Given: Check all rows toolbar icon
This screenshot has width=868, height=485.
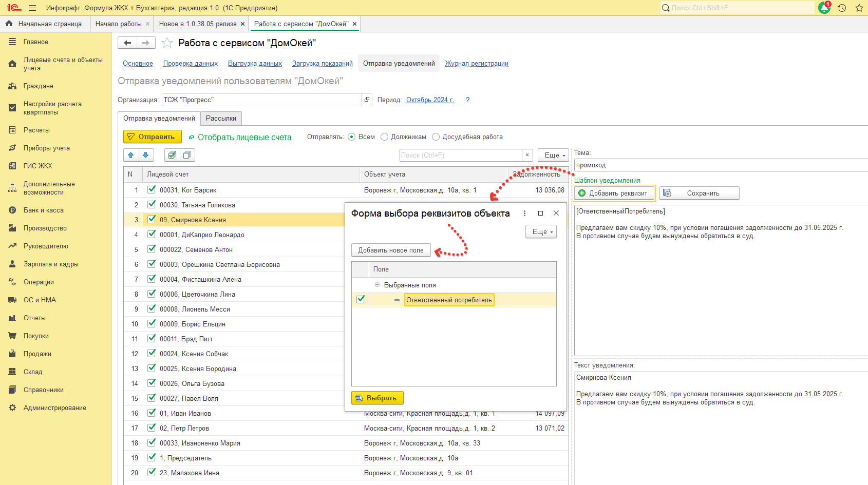Looking at the screenshot, I should (172, 155).
